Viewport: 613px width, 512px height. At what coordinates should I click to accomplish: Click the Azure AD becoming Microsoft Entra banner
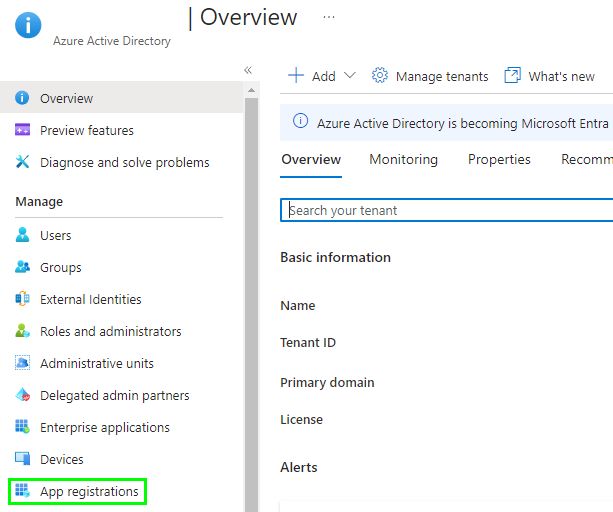pos(446,123)
